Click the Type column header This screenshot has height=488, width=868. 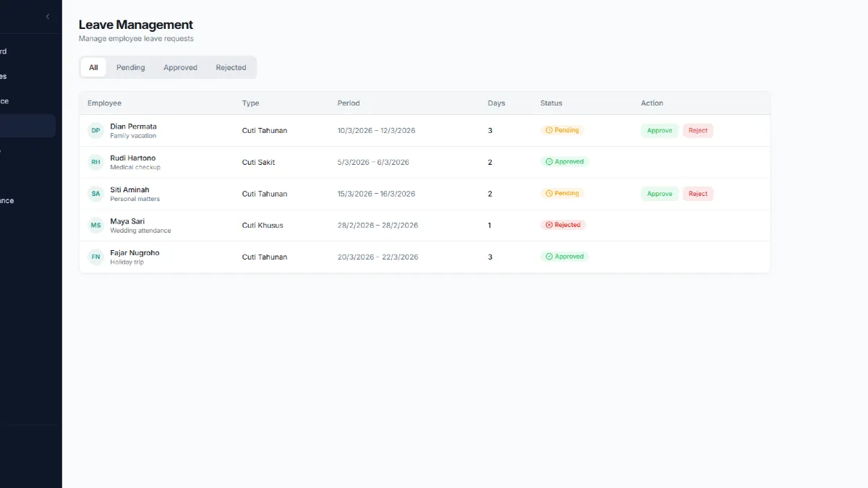click(250, 103)
